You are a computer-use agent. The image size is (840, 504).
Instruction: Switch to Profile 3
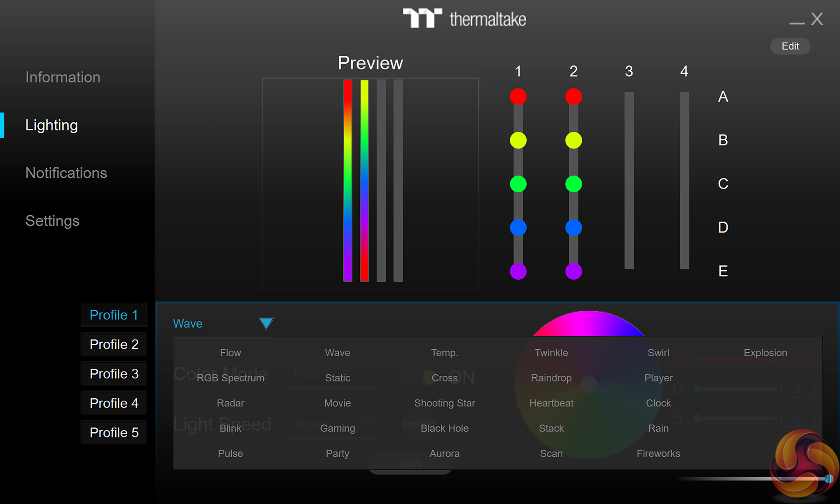[114, 374]
